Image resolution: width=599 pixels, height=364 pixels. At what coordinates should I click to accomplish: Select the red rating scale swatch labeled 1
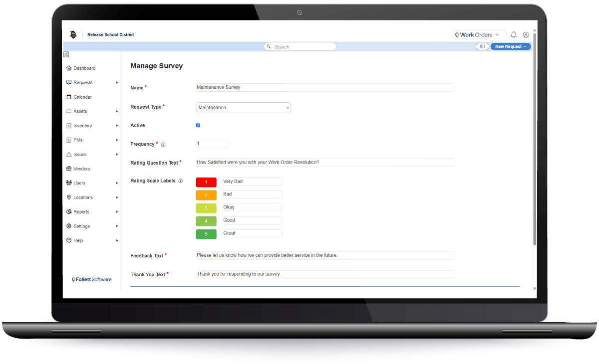[206, 182]
